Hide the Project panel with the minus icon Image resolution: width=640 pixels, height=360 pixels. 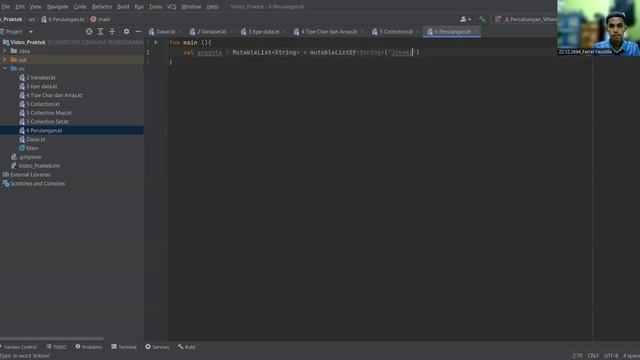coord(138,31)
